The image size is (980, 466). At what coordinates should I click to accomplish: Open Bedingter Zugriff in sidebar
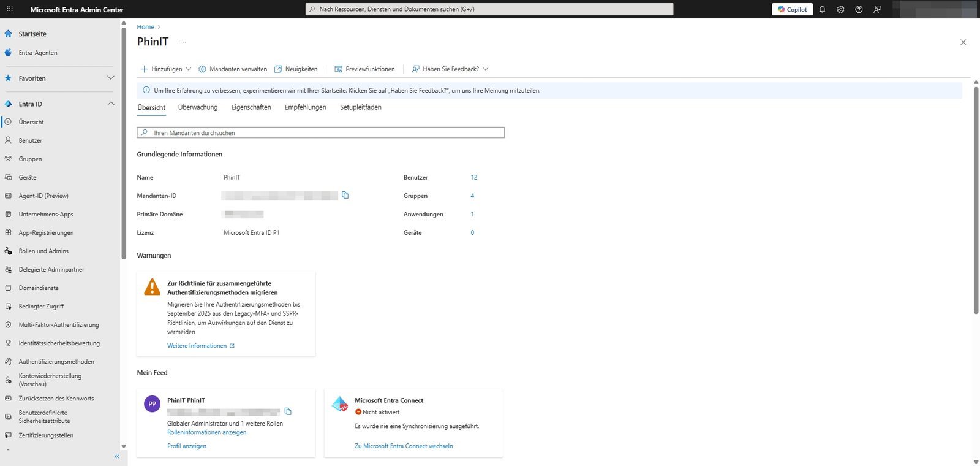[x=41, y=306]
